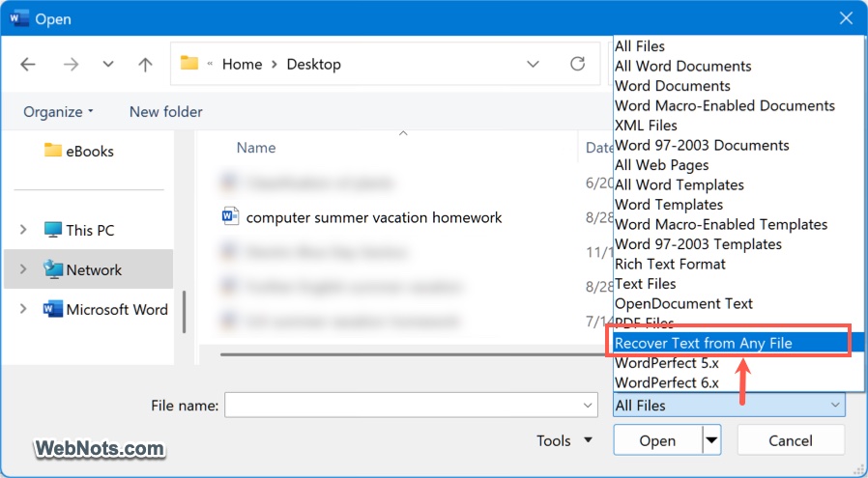The height and width of the screenshot is (478, 868).
Task: Expand the Network tree node
Action: 23,268
